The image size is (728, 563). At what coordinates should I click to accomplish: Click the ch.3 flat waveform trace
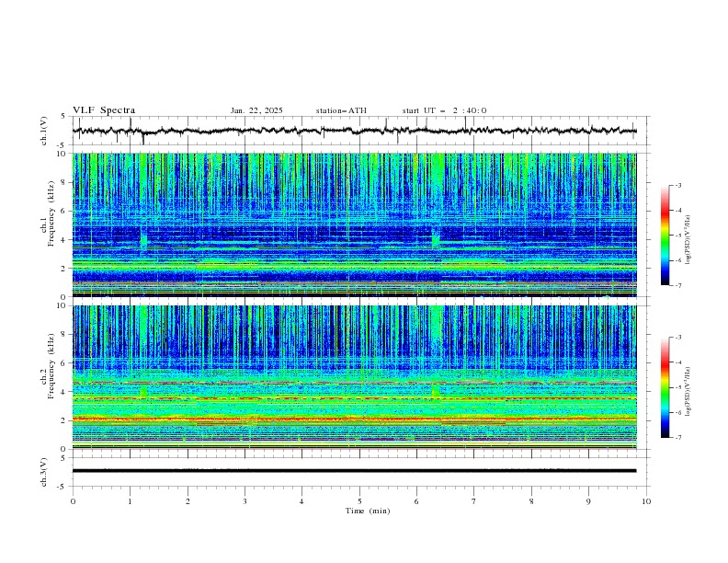pyautogui.click(x=354, y=471)
